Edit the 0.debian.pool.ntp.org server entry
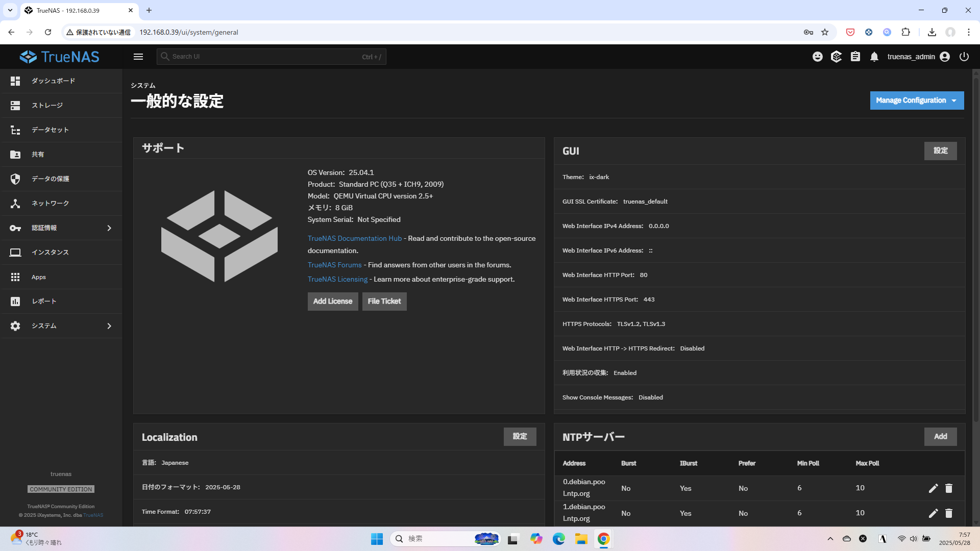 [933, 488]
